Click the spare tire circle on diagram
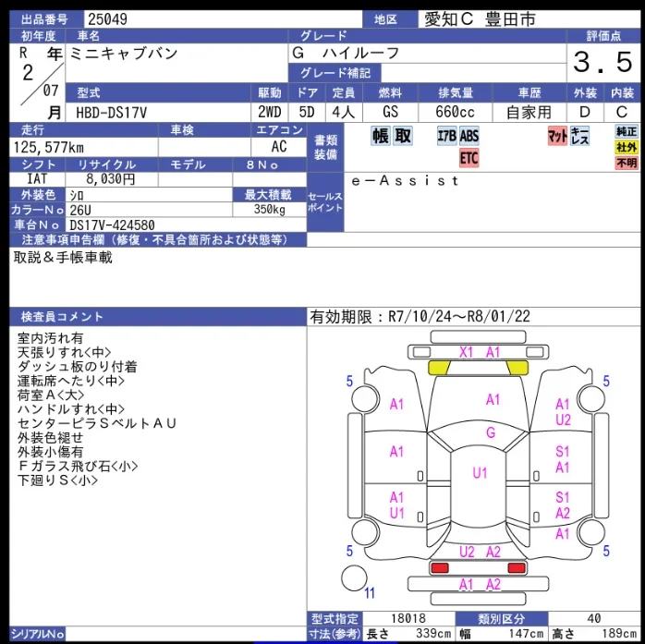 coord(354,577)
